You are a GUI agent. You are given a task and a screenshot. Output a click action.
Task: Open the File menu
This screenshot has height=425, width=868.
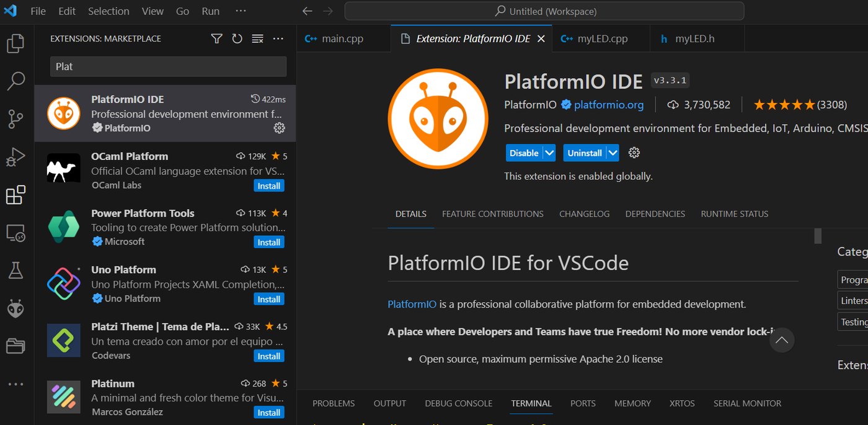(38, 11)
